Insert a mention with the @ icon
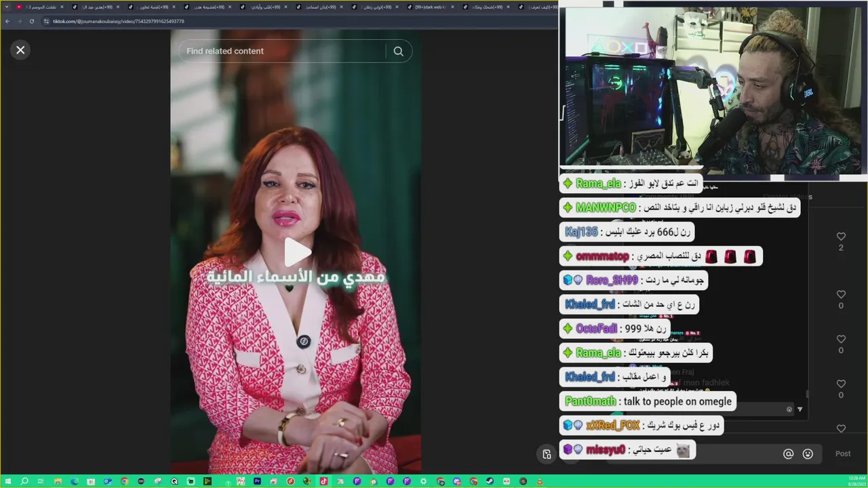 [x=788, y=454]
